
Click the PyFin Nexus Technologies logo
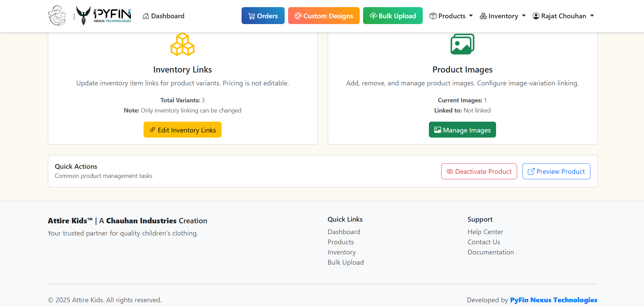(103, 16)
